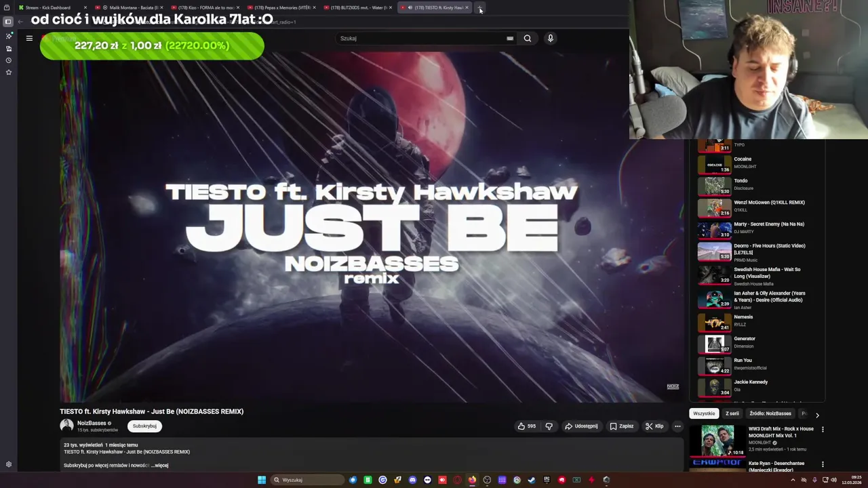
Task: Open Opera browser icon in taskbar
Action: (x=457, y=480)
